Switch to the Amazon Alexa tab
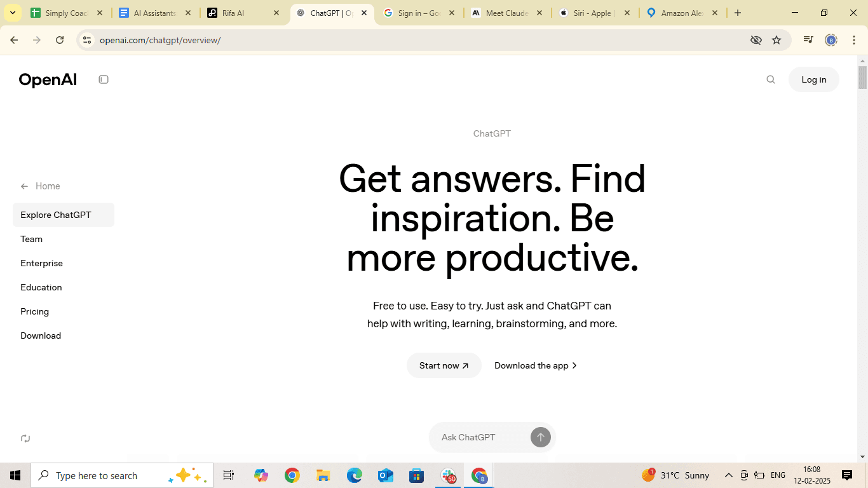868x488 pixels. (683, 13)
